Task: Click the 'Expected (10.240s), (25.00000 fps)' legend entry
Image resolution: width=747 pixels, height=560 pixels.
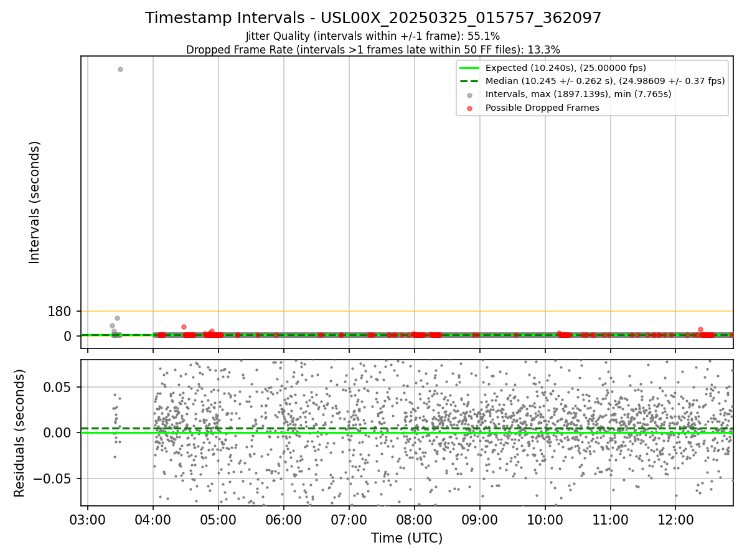Action: pos(566,68)
